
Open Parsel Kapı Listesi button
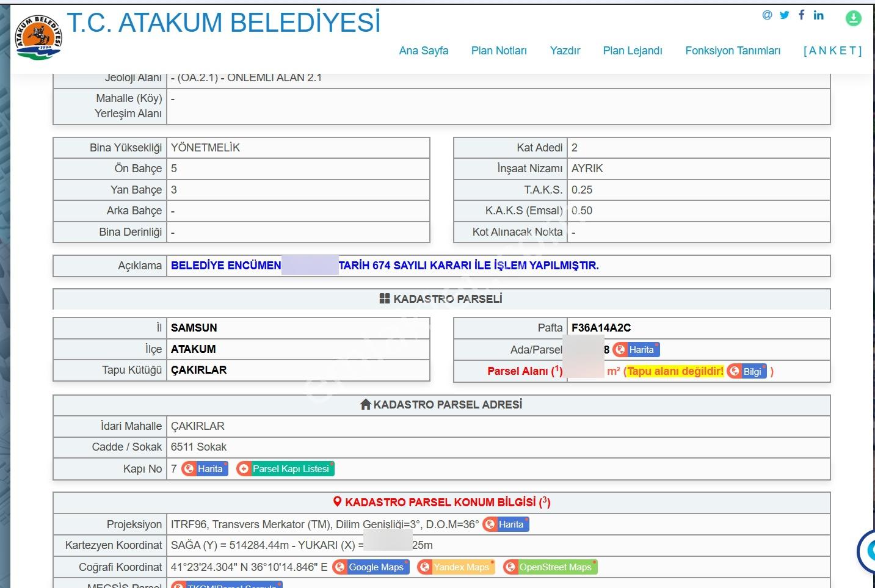tap(285, 469)
